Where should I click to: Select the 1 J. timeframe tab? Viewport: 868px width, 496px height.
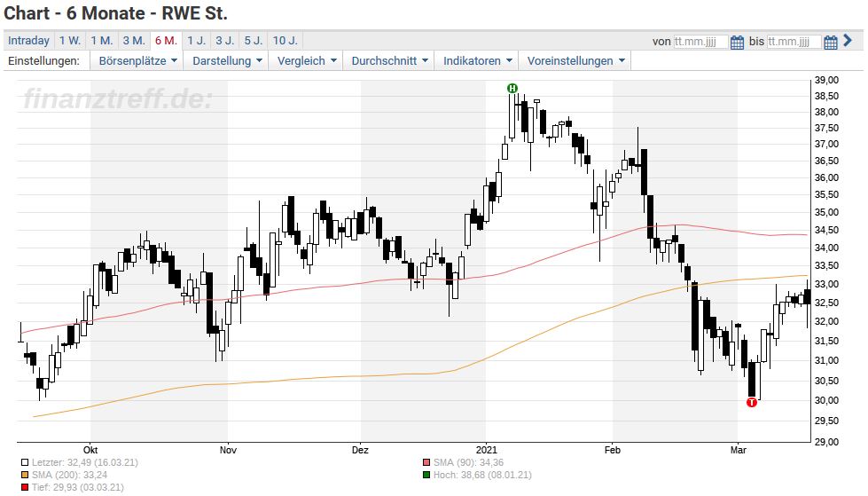point(196,41)
